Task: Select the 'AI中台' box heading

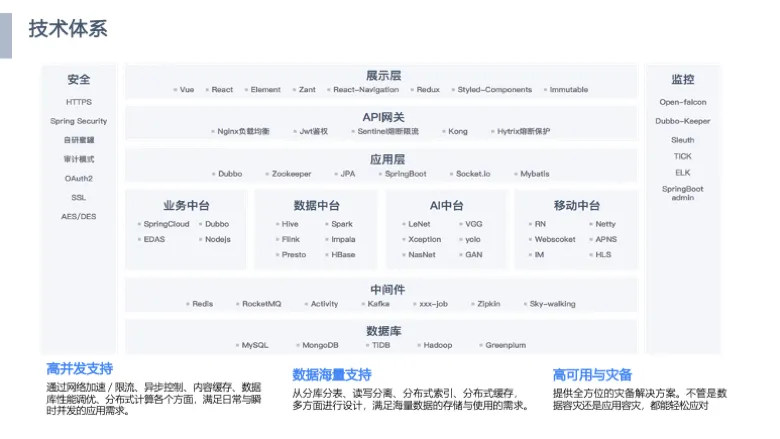Action: [446, 205]
